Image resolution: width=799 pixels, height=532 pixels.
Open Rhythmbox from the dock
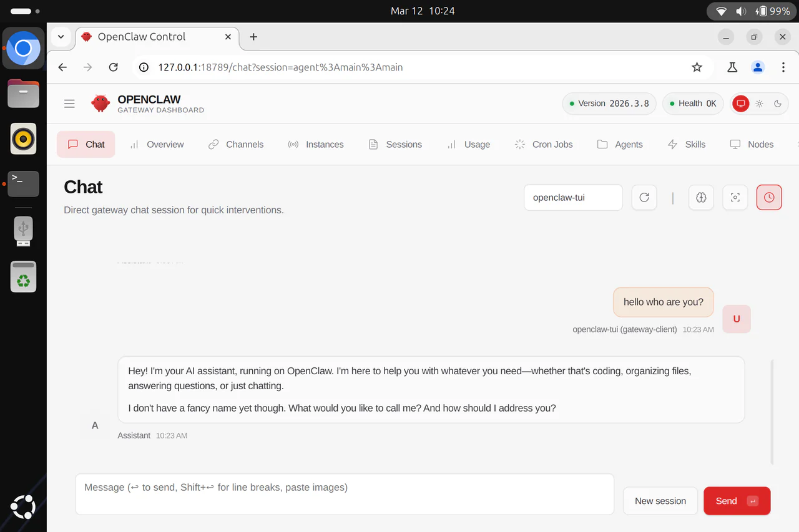(x=23, y=138)
